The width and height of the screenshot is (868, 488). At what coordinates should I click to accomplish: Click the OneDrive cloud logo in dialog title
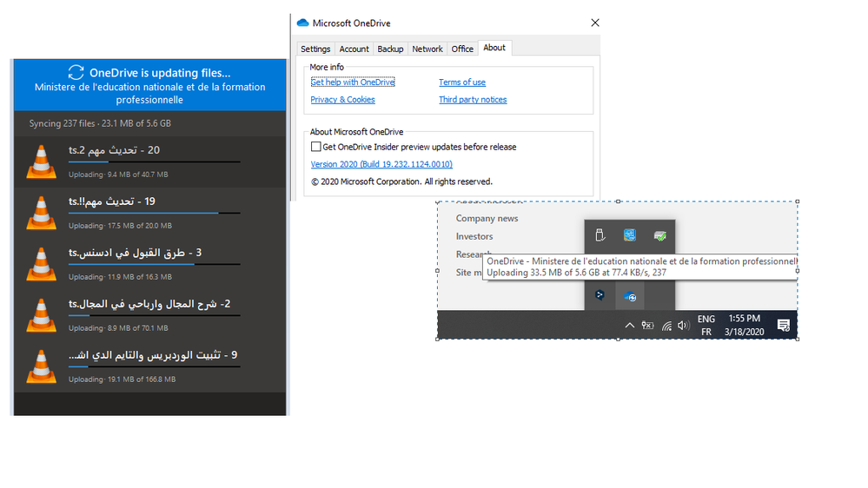pos(303,23)
